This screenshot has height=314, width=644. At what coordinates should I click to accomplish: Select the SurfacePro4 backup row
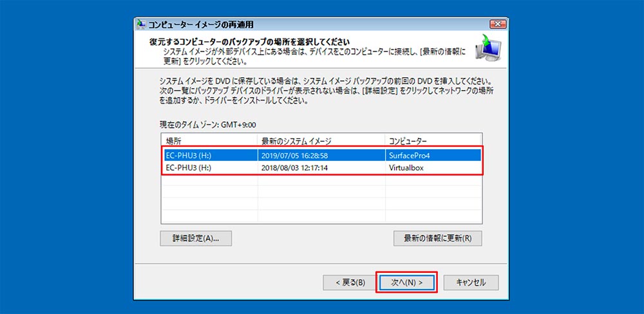(x=321, y=156)
